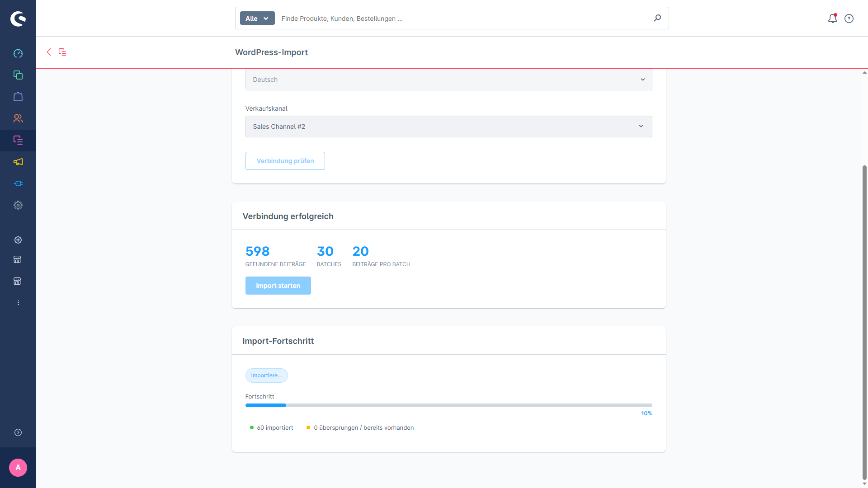Expand the sidebar with the arrow icon

[18, 432]
